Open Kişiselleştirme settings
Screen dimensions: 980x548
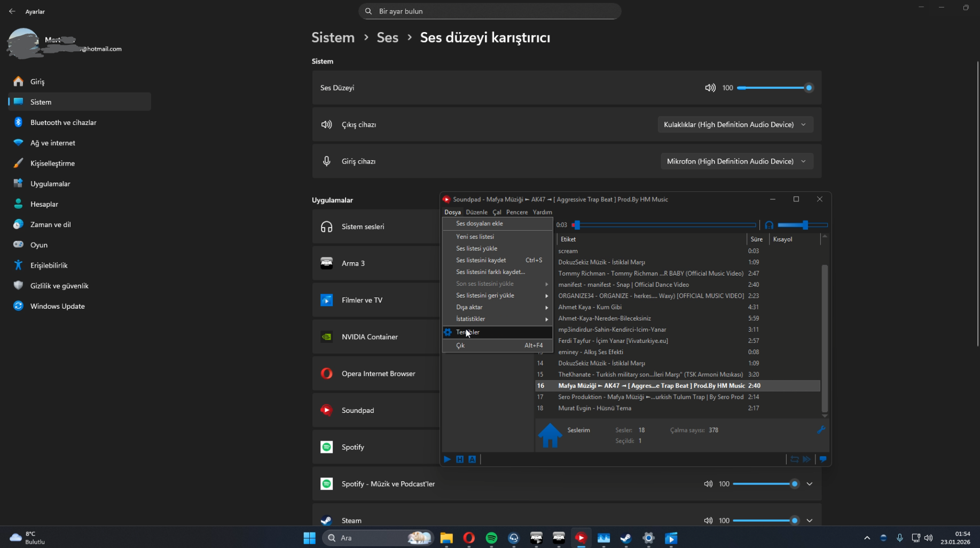click(x=80, y=163)
